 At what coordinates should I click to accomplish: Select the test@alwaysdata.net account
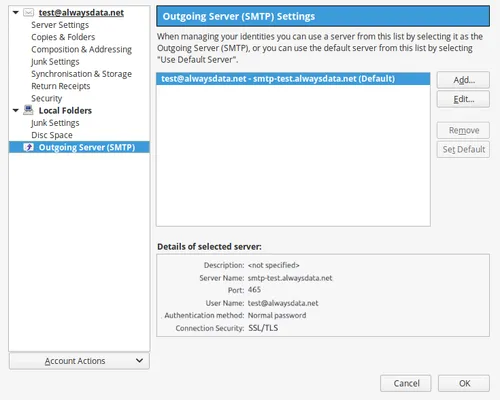[x=81, y=13]
